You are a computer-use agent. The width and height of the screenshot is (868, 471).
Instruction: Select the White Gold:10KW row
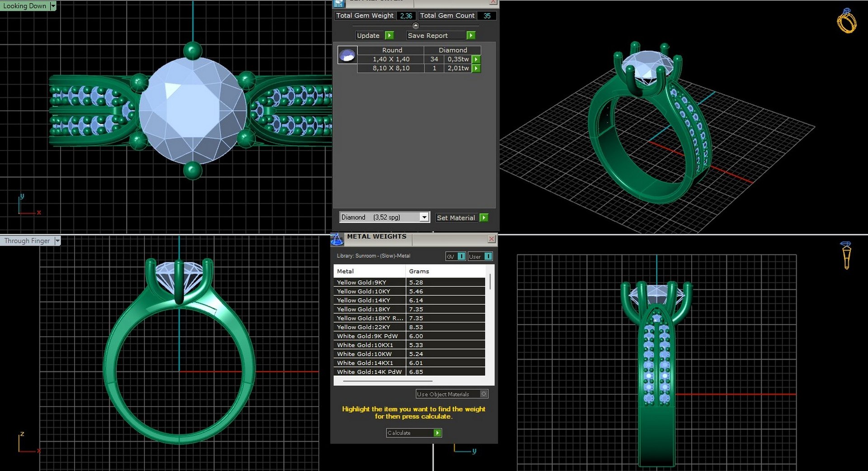point(410,354)
